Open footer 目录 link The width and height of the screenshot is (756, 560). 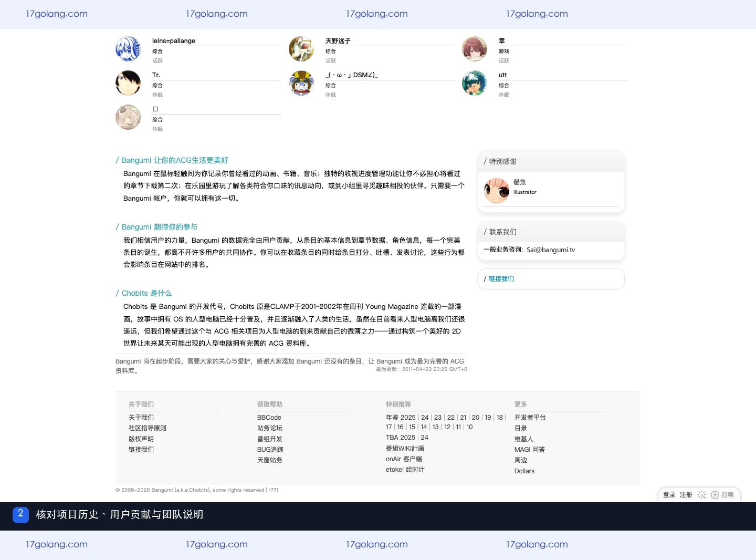tap(521, 428)
